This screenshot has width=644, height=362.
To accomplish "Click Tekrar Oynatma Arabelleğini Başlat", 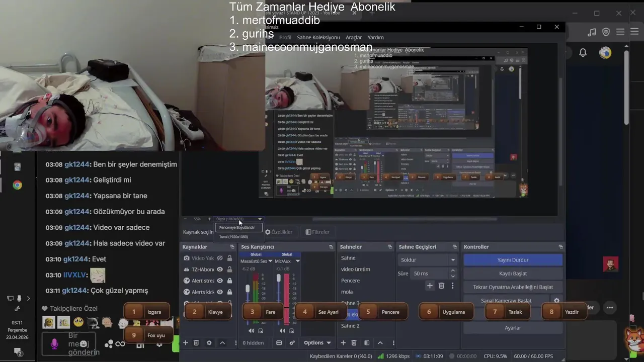I will point(513,287).
